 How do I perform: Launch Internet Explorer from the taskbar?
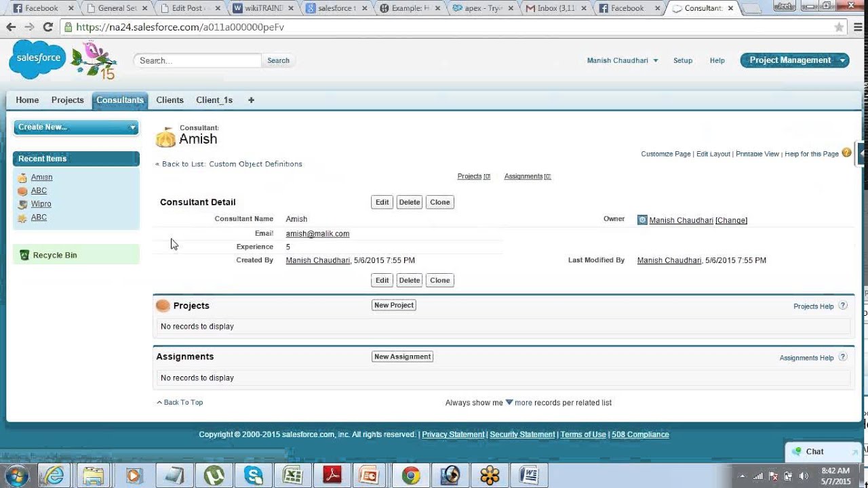click(x=54, y=475)
